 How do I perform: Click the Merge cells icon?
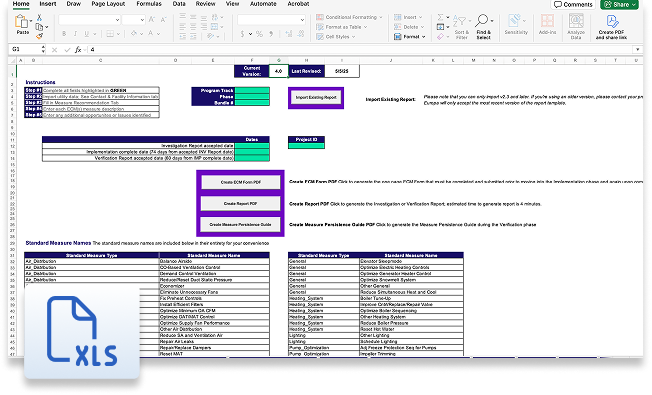pos(215,27)
